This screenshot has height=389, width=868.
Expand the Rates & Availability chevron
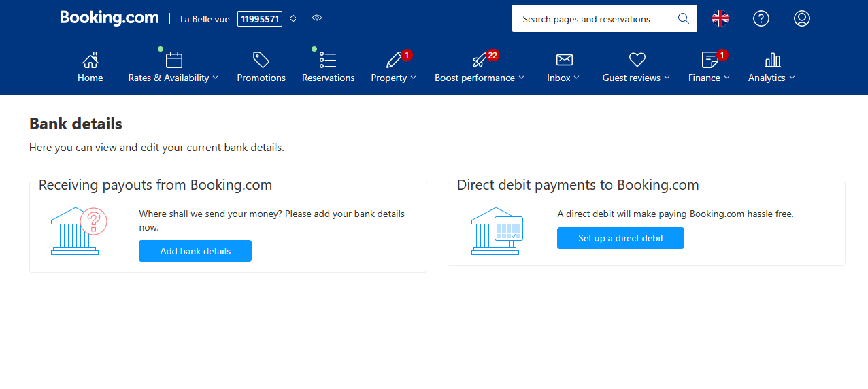point(216,78)
